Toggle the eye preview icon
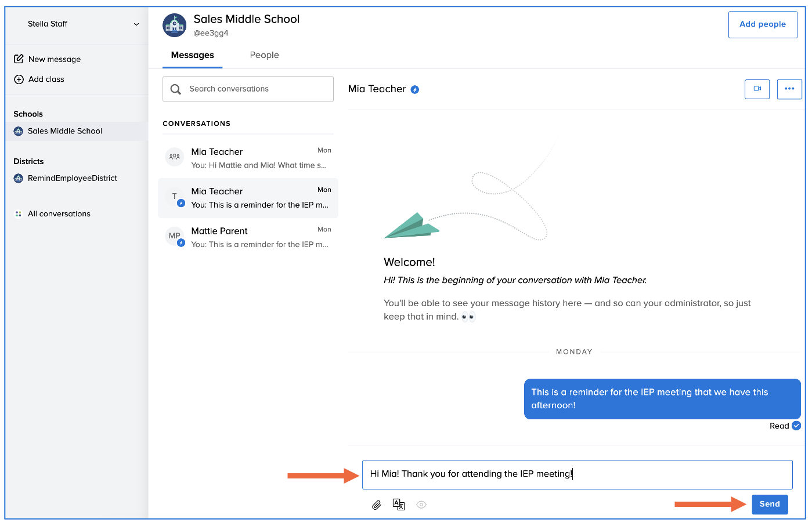This screenshot has width=812, height=526. 421,505
